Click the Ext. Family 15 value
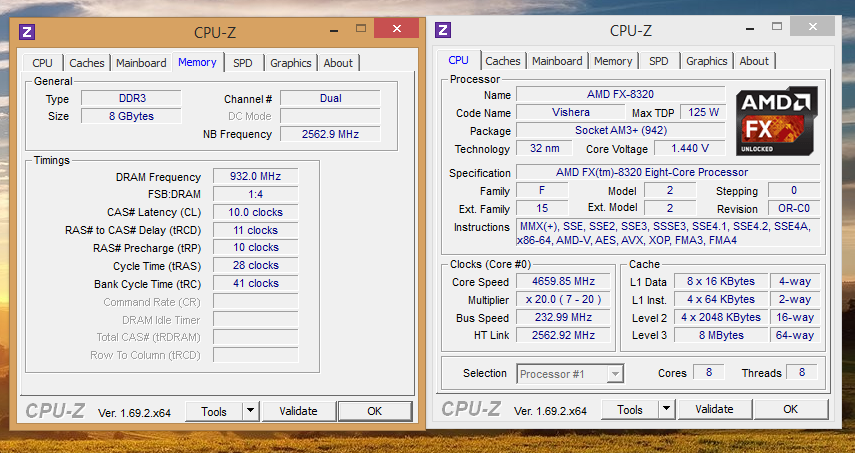 [x=542, y=208]
